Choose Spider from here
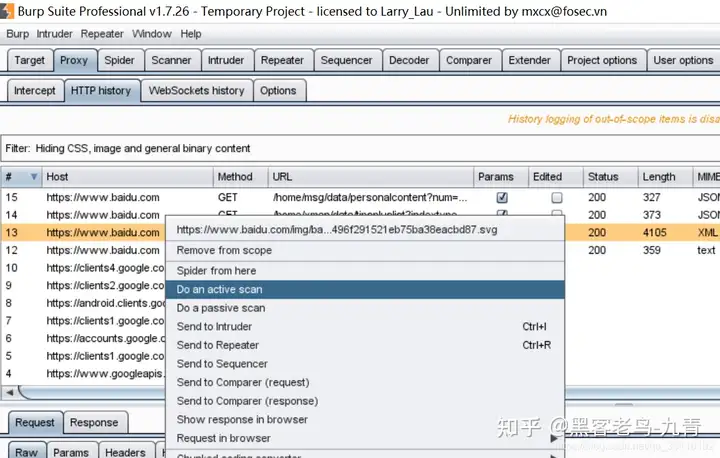Screen dimensions: 720x458 point(365,271)
